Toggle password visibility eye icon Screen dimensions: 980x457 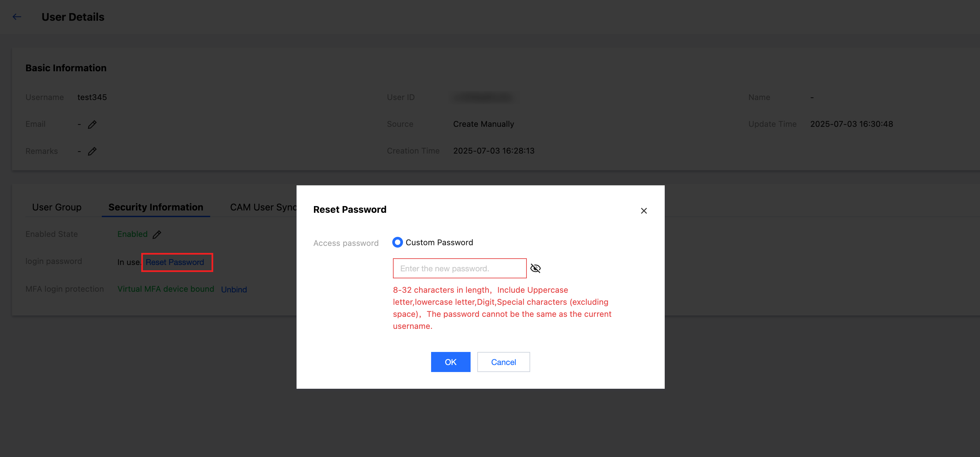click(x=535, y=268)
